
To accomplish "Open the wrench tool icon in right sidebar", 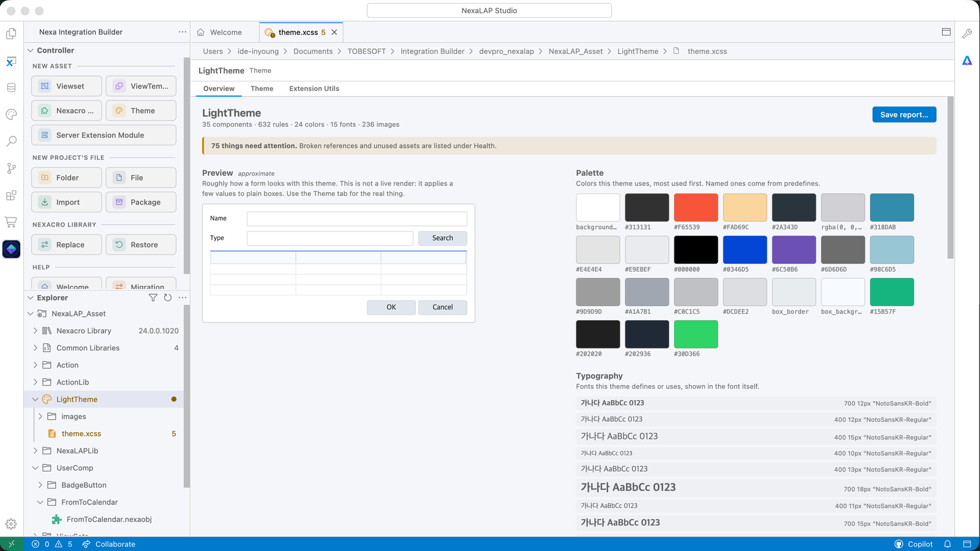I will [967, 34].
